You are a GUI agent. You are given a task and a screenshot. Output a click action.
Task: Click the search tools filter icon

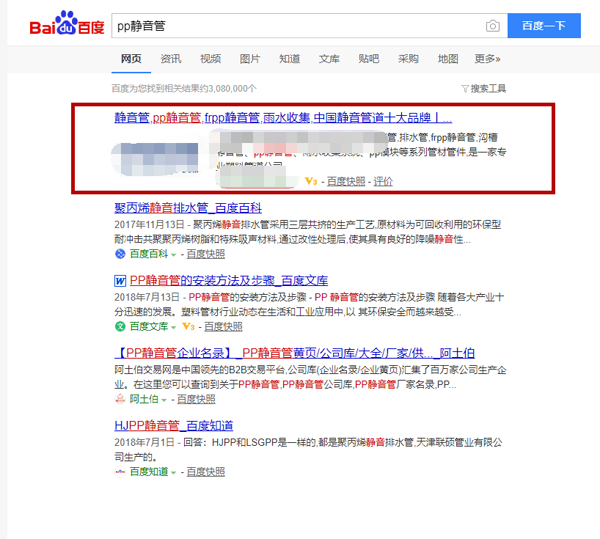coord(465,89)
